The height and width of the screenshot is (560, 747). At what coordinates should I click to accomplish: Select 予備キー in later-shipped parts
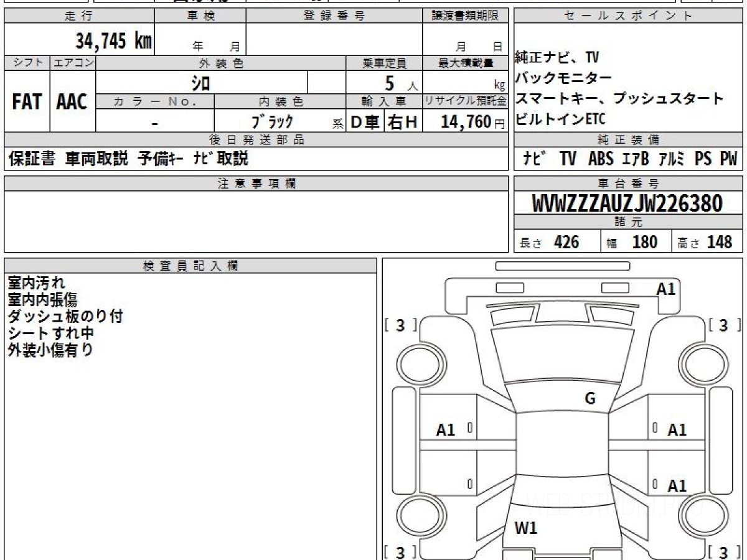pyautogui.click(x=160, y=159)
